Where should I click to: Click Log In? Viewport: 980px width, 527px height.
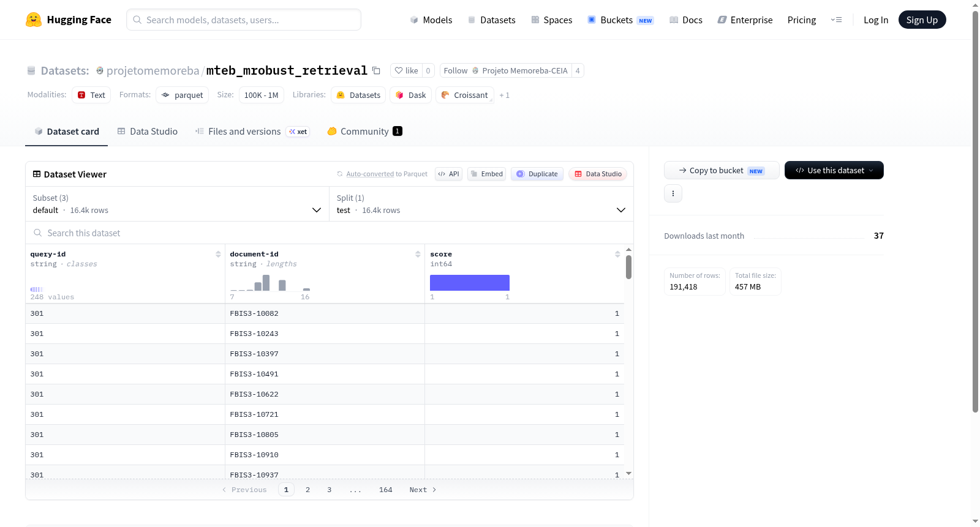(876, 20)
